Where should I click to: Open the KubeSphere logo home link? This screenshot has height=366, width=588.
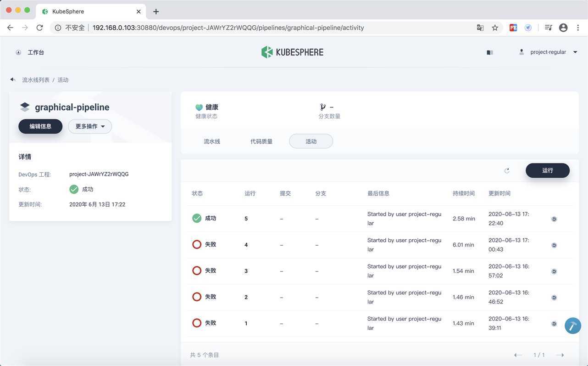pyautogui.click(x=293, y=52)
